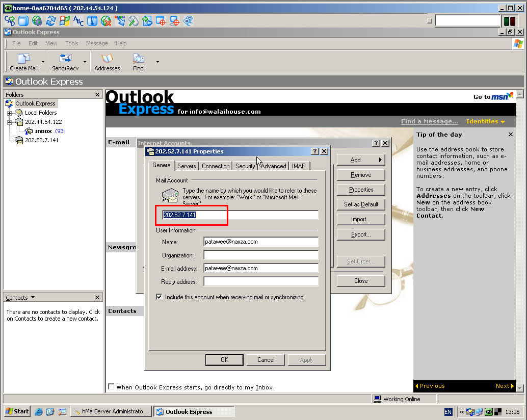Open the Contacts pane dropdown
Screen dimensions: 527x420
(33, 297)
